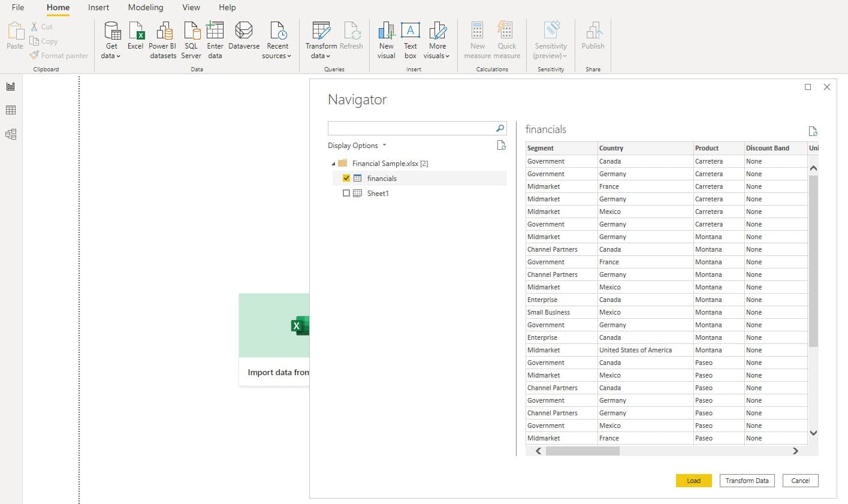
Task: Switch to the Insert tab
Action: click(x=98, y=7)
